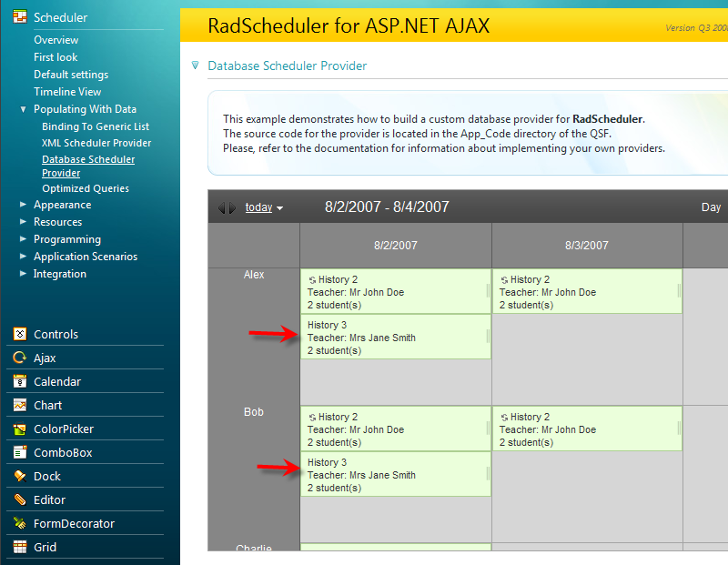The width and height of the screenshot is (728, 565).
Task: Open Binding To Generic List demo
Action: tap(96, 126)
